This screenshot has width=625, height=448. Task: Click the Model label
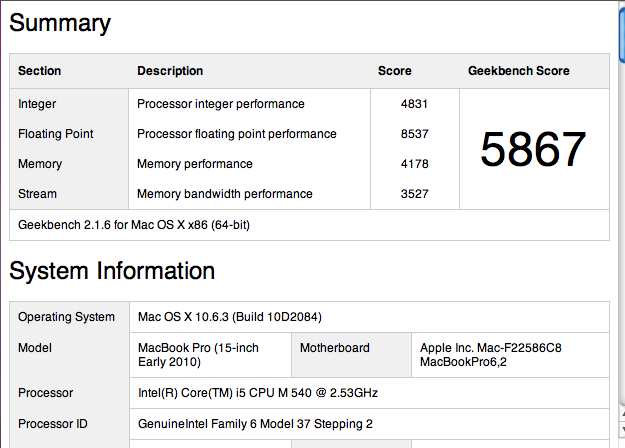pos(35,348)
